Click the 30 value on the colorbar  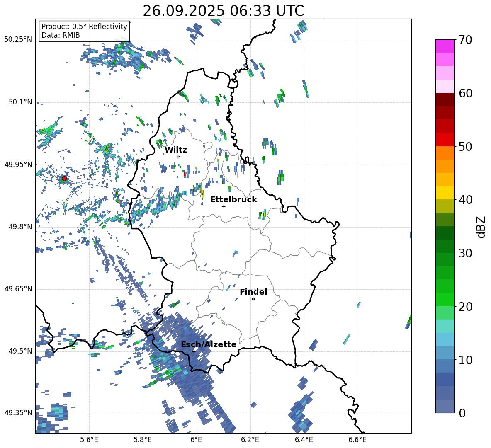(x=465, y=253)
